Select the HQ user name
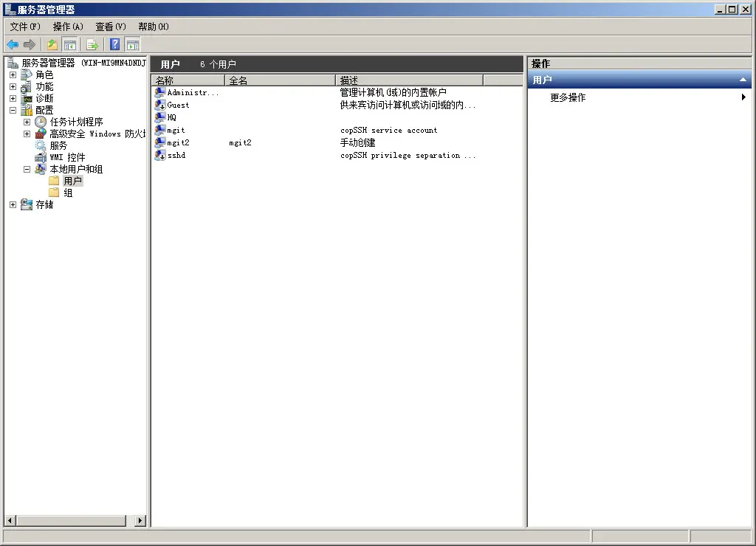Image resolution: width=756 pixels, height=546 pixels. coord(171,117)
